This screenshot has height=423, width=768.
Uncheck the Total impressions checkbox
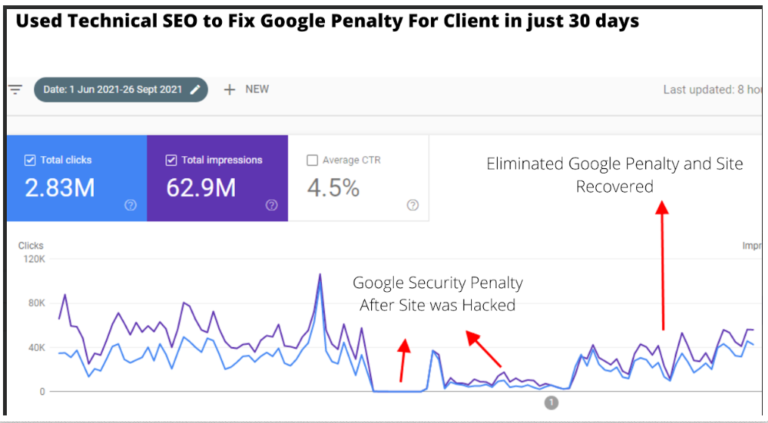click(x=170, y=160)
